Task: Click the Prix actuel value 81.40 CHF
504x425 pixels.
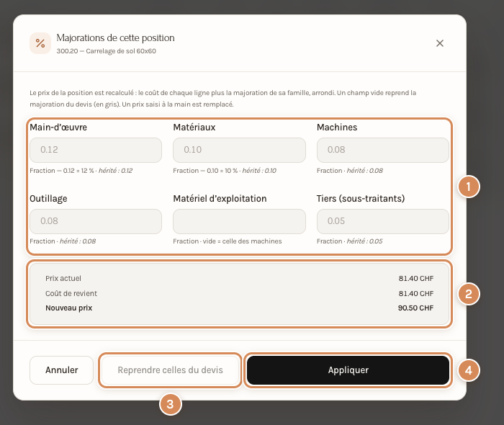Action: [x=416, y=278]
